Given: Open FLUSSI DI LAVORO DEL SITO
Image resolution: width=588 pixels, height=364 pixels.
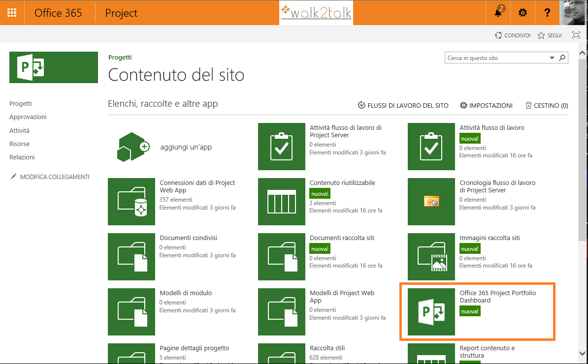Looking at the screenshot, I should pos(403,105).
